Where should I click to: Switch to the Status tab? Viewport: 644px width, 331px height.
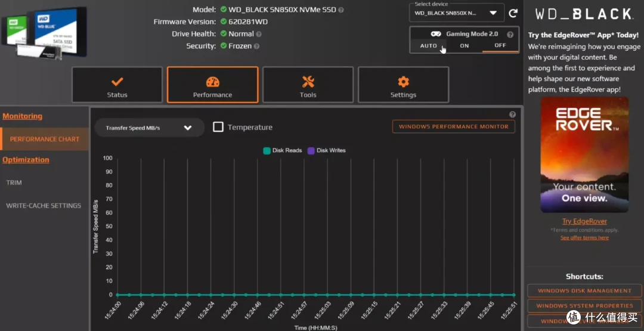click(x=117, y=85)
